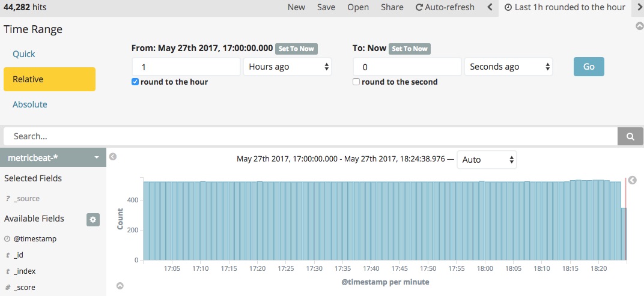Viewport: 644px width, 296px height.
Task: Click Set To Now next to From date
Action: [296, 49]
